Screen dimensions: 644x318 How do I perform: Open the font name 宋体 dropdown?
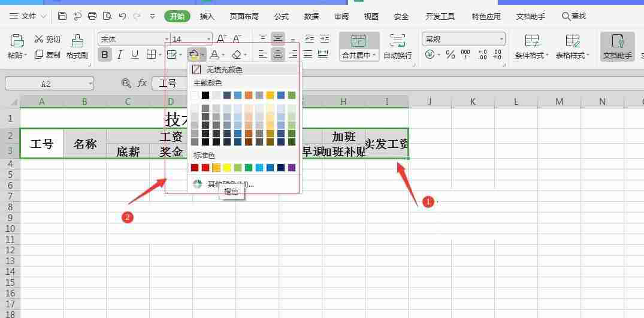pos(167,40)
